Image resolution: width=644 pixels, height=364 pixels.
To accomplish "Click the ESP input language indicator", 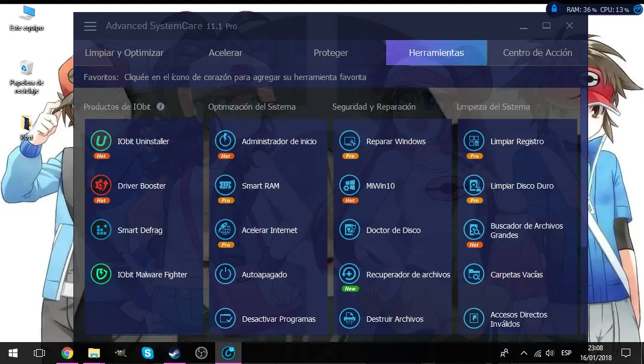I will click(566, 353).
